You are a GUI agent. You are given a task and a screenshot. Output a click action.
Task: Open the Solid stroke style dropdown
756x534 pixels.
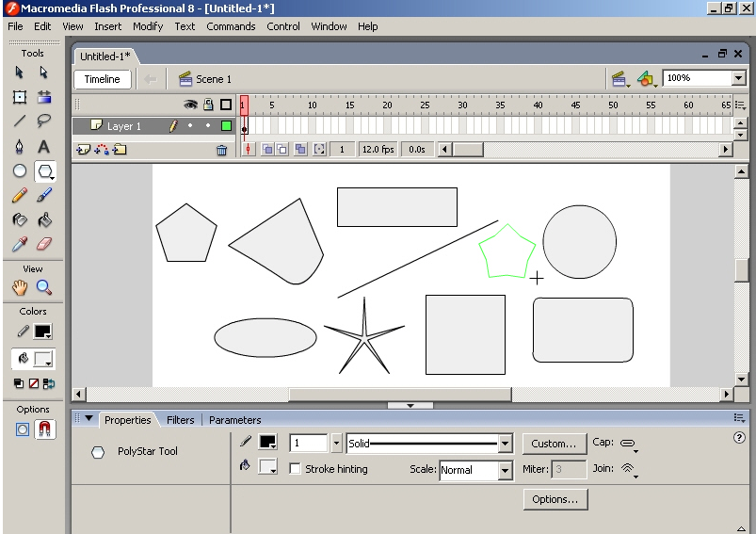(x=505, y=444)
